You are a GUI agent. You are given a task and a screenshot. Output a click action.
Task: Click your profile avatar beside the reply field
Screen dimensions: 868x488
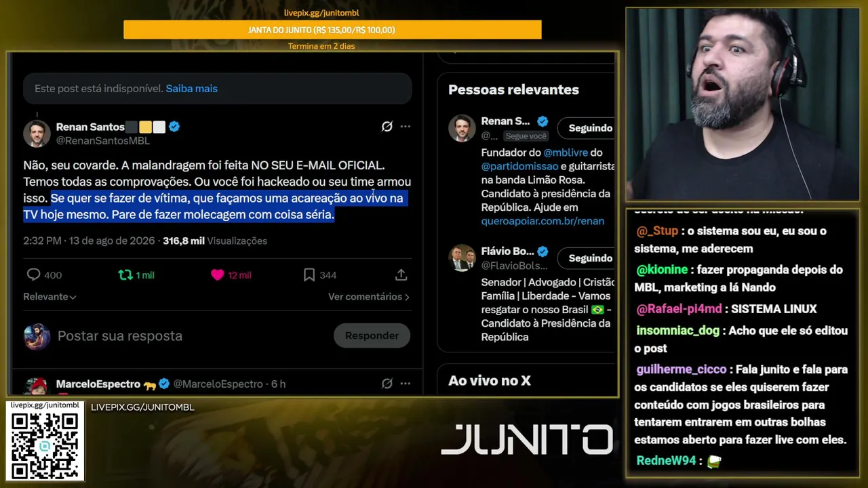[37, 336]
